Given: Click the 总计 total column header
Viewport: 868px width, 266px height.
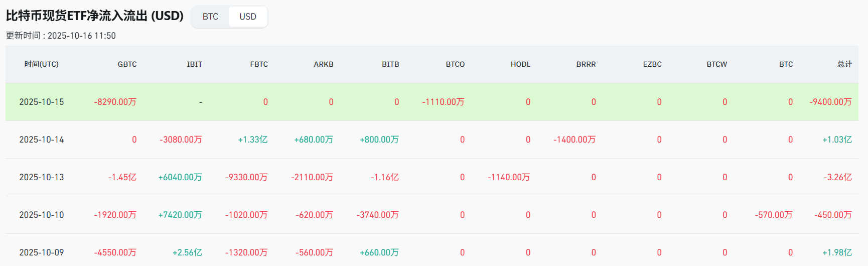Looking at the screenshot, I should click(844, 64).
